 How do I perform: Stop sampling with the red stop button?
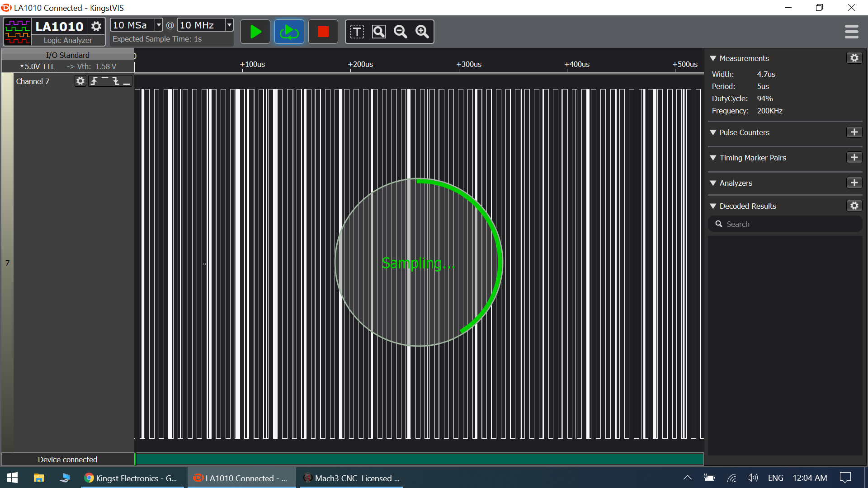(x=323, y=32)
